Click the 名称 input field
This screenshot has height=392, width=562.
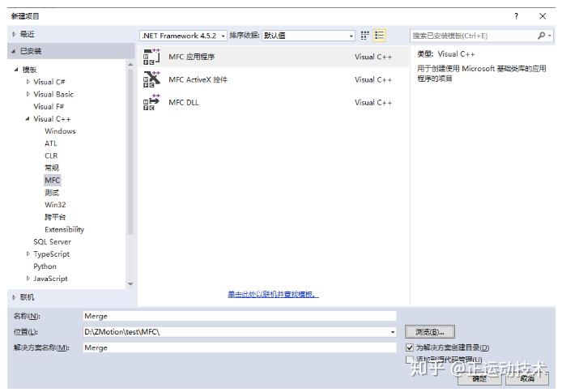[240, 316]
